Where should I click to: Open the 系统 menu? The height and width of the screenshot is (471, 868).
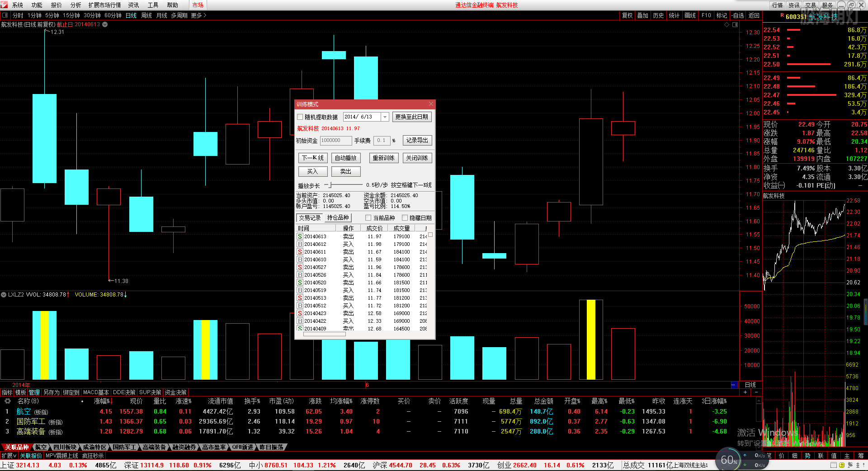(x=18, y=5)
